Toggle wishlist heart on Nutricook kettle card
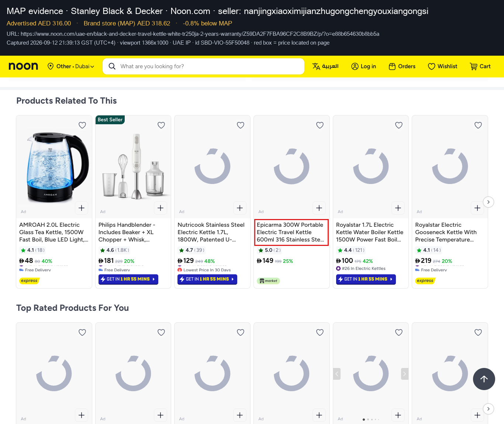The width and height of the screenshot is (504, 424). (241, 125)
